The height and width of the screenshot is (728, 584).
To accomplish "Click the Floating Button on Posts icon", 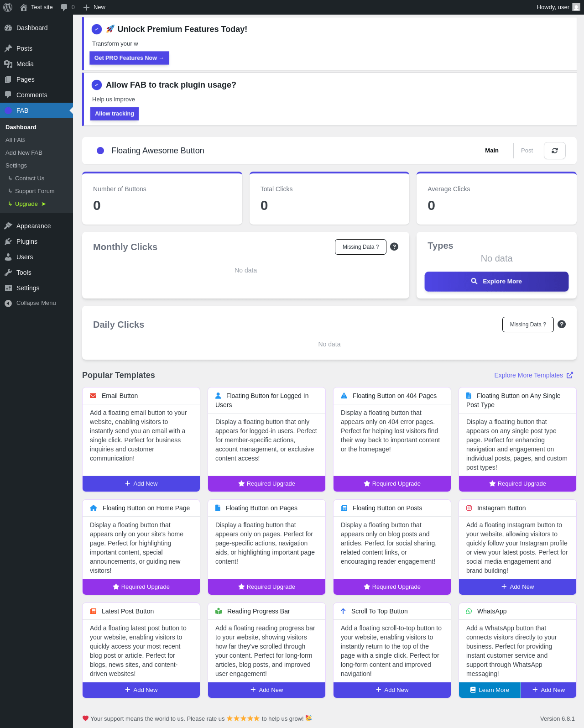I will click(x=344, y=508).
